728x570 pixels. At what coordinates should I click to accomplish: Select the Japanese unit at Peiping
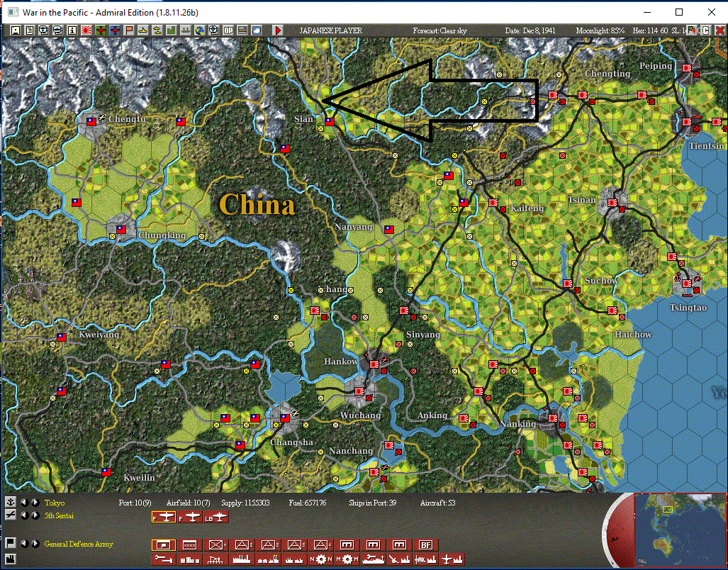(687, 68)
